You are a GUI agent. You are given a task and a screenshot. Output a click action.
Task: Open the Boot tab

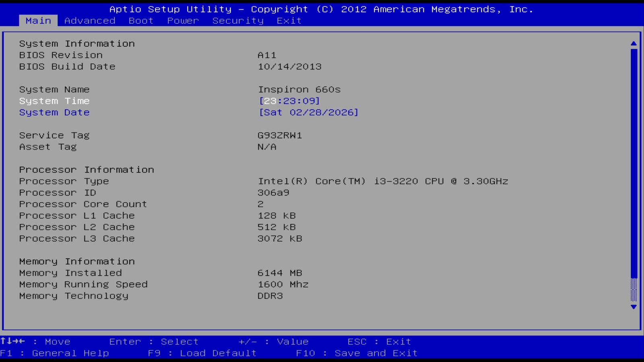pyautogui.click(x=141, y=21)
